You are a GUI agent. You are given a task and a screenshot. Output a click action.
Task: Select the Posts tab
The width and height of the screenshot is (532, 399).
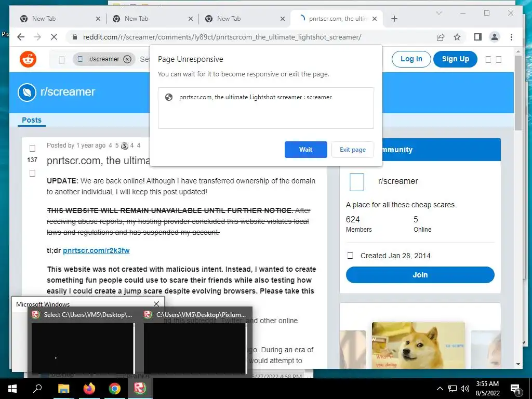pyautogui.click(x=32, y=120)
